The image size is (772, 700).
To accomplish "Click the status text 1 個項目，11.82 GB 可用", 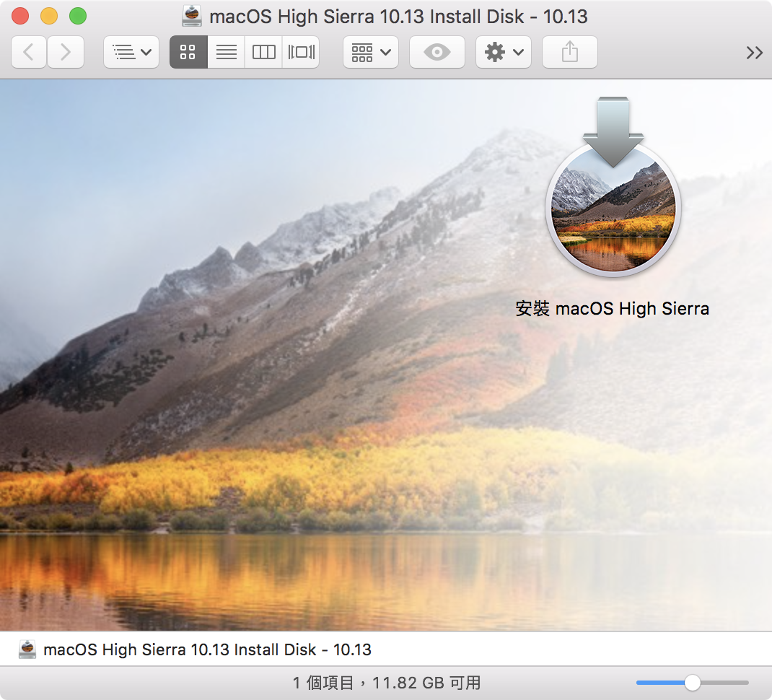I will [387, 683].
